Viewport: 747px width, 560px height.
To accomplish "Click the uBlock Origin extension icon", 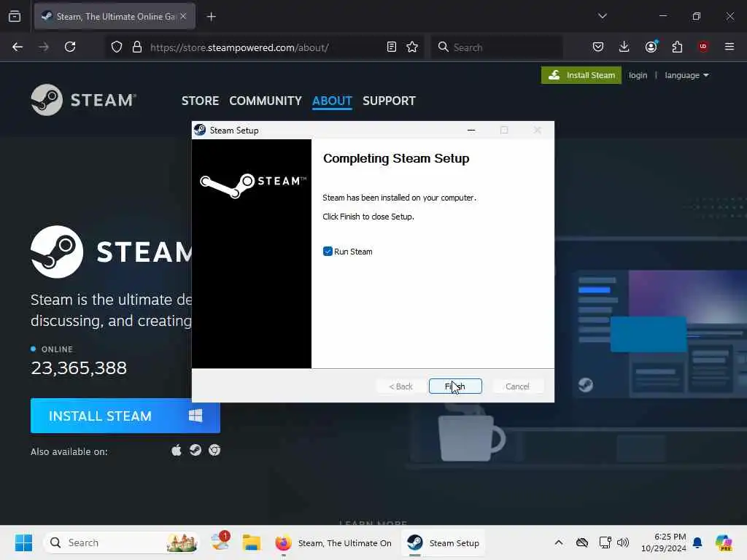I will pos(703,47).
